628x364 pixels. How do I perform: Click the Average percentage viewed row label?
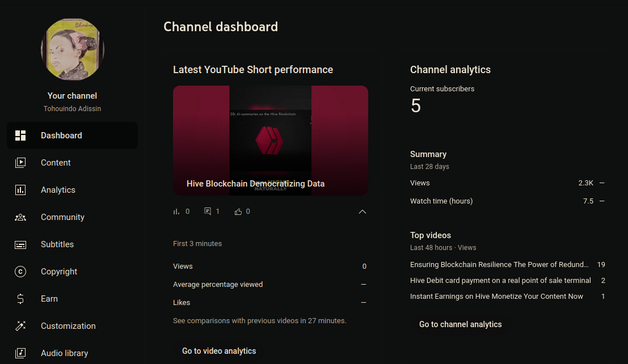pos(218,284)
